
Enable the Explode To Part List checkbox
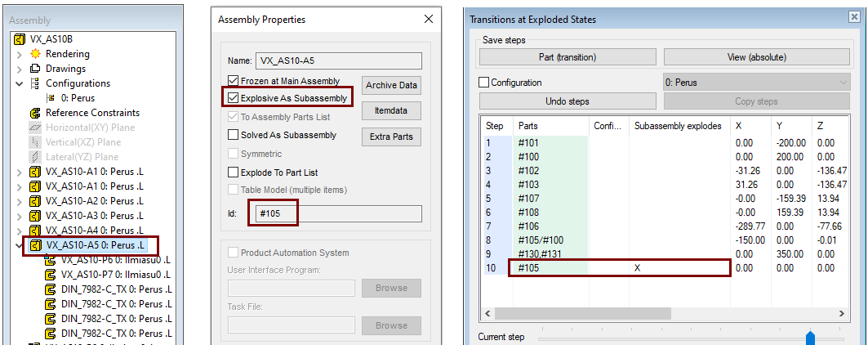(x=233, y=172)
